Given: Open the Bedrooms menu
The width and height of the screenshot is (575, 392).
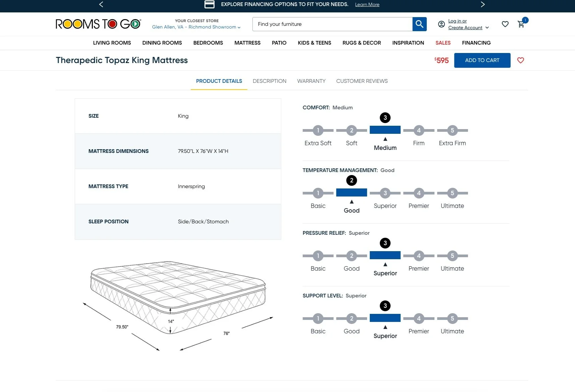Looking at the screenshot, I should [x=208, y=43].
